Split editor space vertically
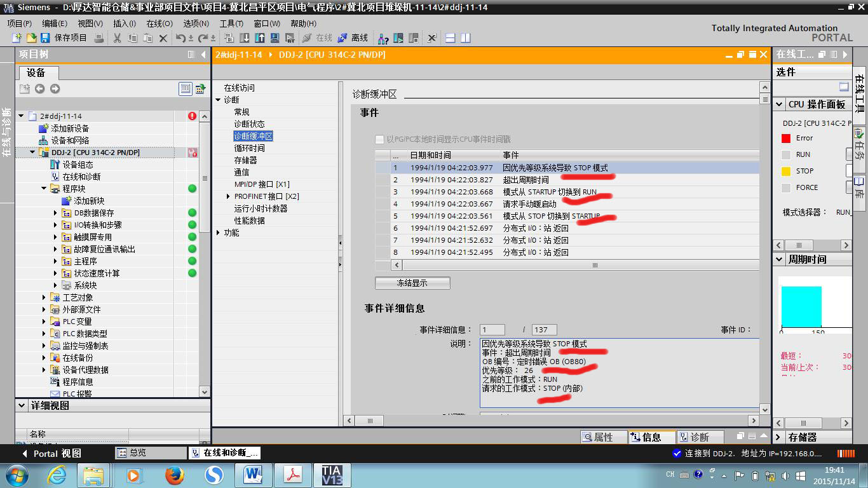Image resolution: width=868 pixels, height=488 pixels. 466,38
